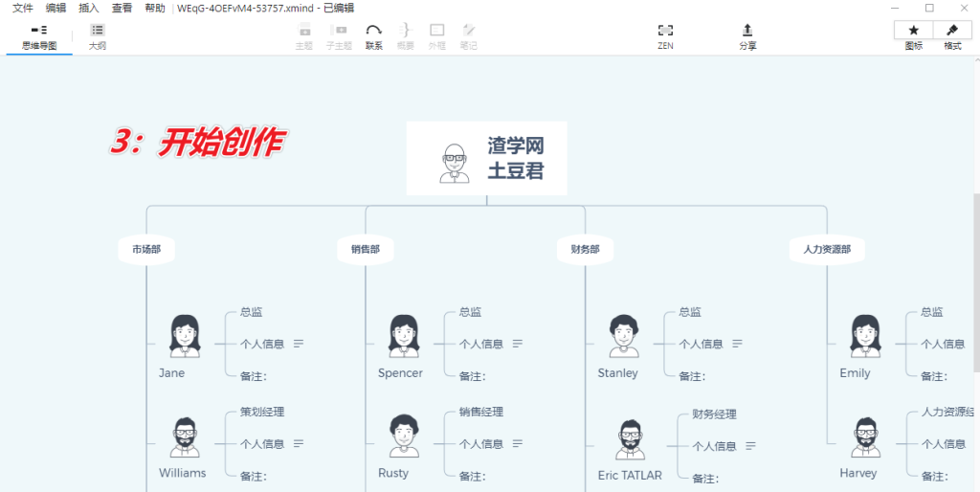Open note icon beside Williams' 个人信息
Screen dimensions: 980x492
click(x=299, y=444)
